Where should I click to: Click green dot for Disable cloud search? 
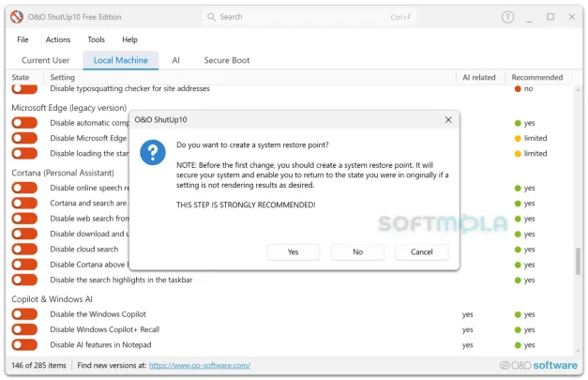[x=518, y=250]
